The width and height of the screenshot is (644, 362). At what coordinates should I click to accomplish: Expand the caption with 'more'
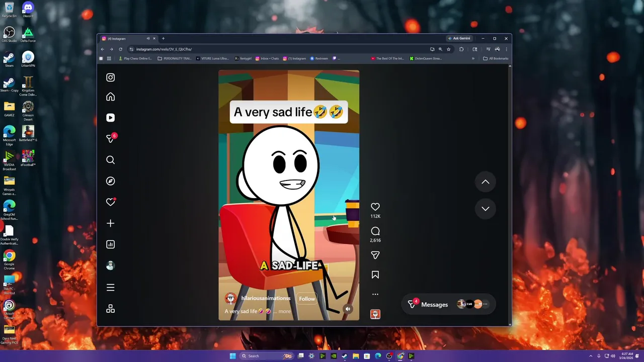pos(284,311)
